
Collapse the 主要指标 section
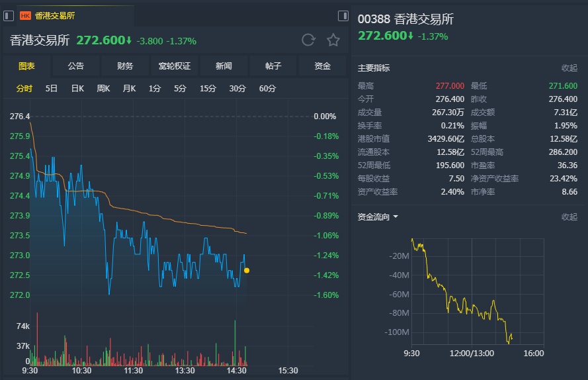[569, 68]
